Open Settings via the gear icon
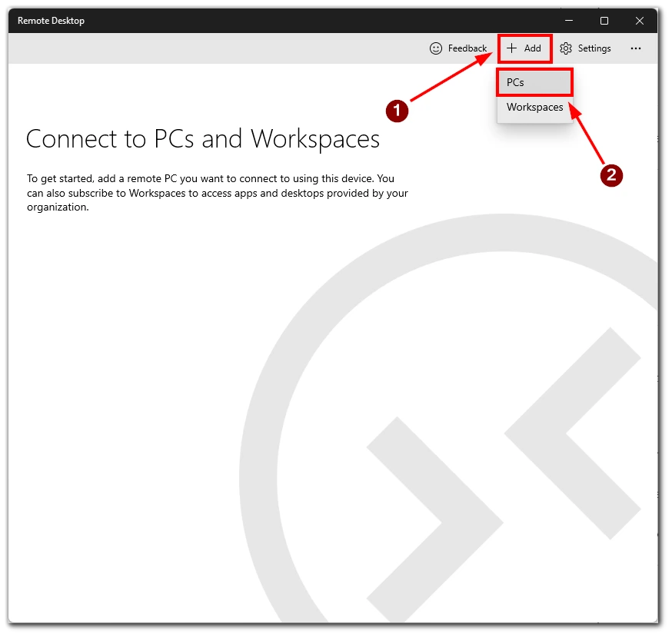 pos(566,48)
